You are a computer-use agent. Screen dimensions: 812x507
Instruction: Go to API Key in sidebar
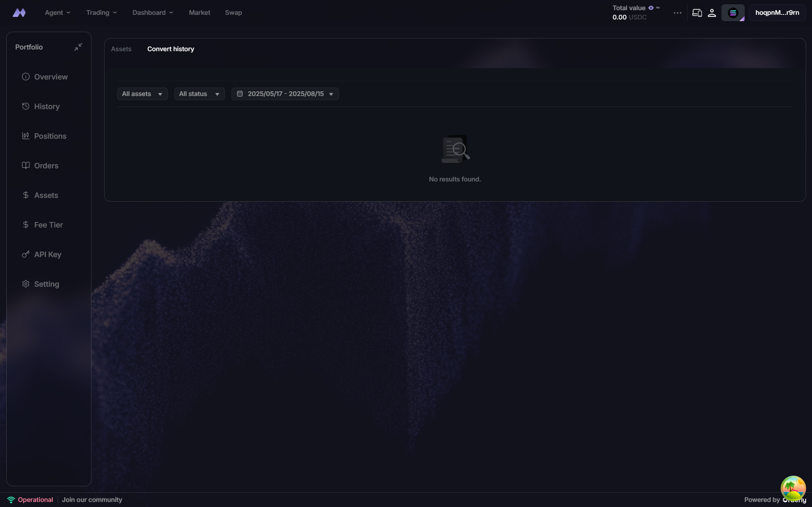pos(47,255)
